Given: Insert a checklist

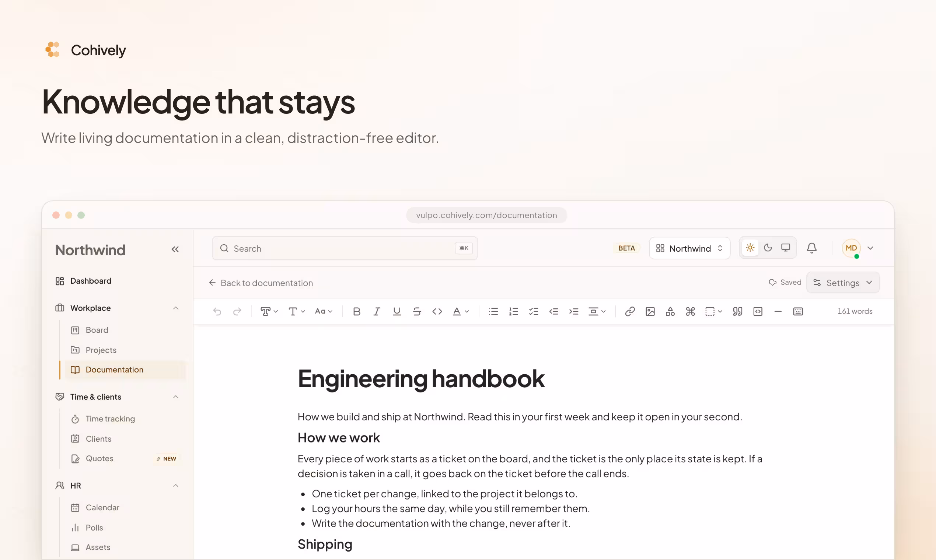Looking at the screenshot, I should [534, 311].
